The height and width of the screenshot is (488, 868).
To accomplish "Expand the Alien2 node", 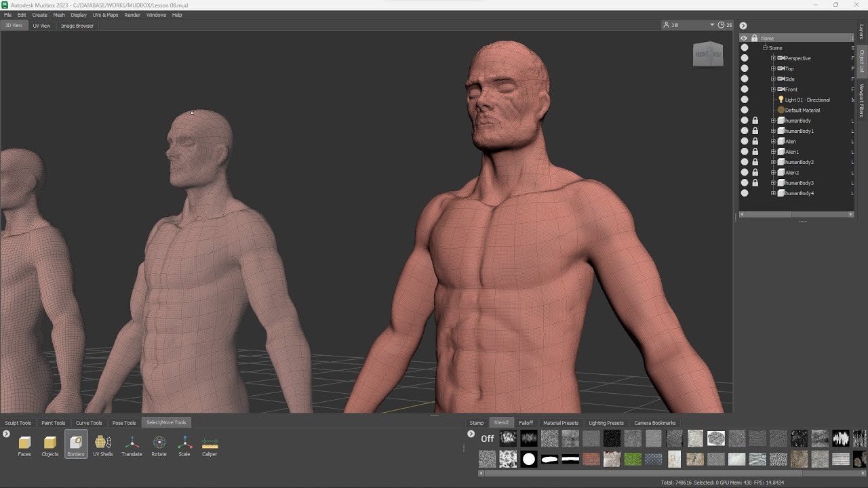I will (x=773, y=173).
